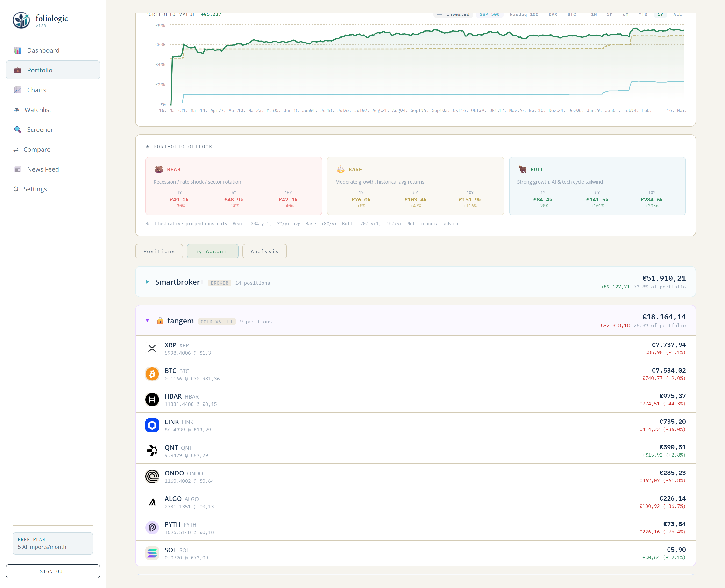Expand the Smartbroker+ account positions
The width and height of the screenshot is (725, 588).
[x=148, y=282]
